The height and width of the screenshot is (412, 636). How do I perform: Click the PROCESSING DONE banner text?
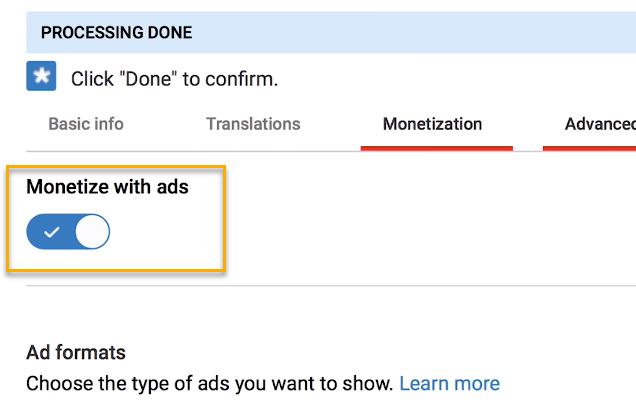coord(116,33)
